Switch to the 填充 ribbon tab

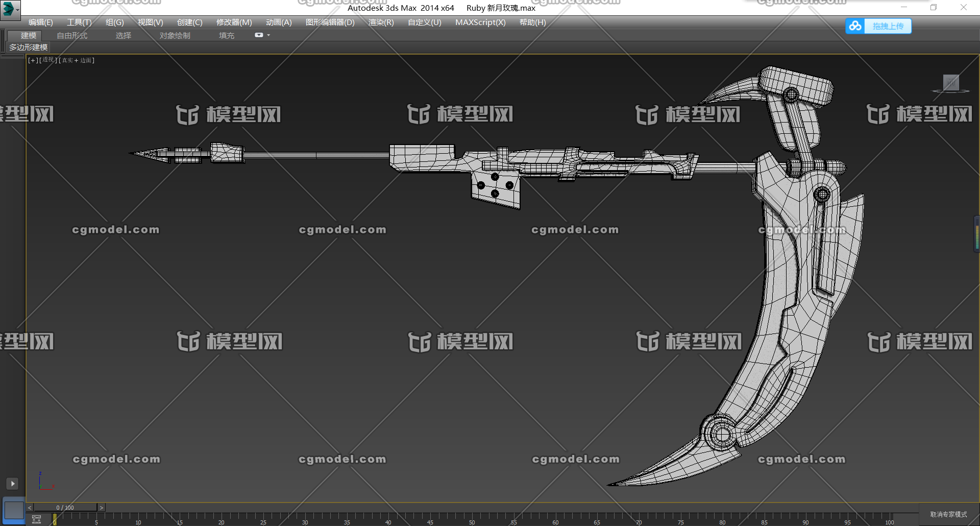227,35
